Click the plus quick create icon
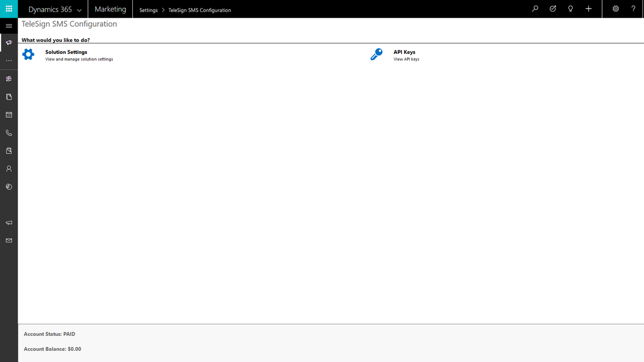Image resolution: width=644 pixels, height=362 pixels. pyautogui.click(x=589, y=9)
